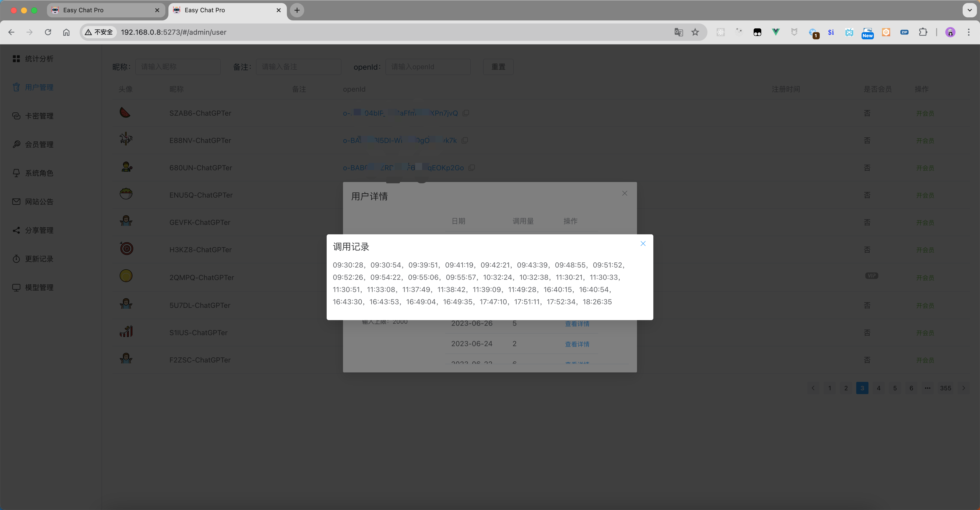This screenshot has height=510, width=980.
Task: Open 网站公告 via its envelope icon
Action: click(x=16, y=201)
